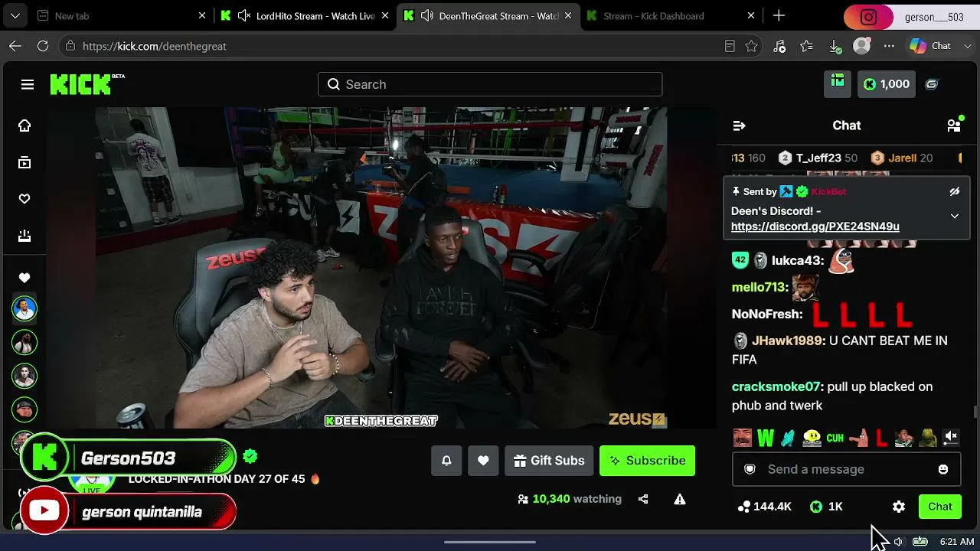Viewport: 980px width, 551px height.
Task: Switch to the Stream - Kick Dashboard tab
Action: pos(672,15)
